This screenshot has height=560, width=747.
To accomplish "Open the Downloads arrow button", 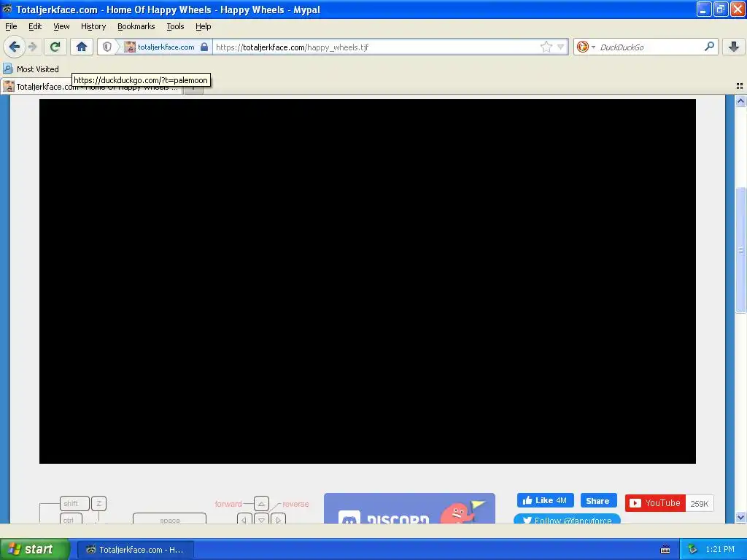I will click(734, 47).
